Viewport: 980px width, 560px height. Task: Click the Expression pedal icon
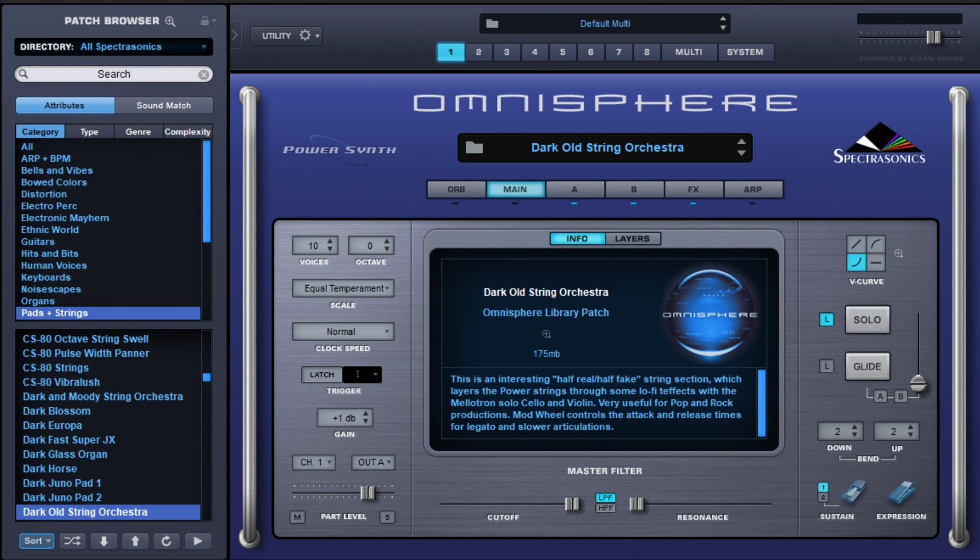coord(901,493)
